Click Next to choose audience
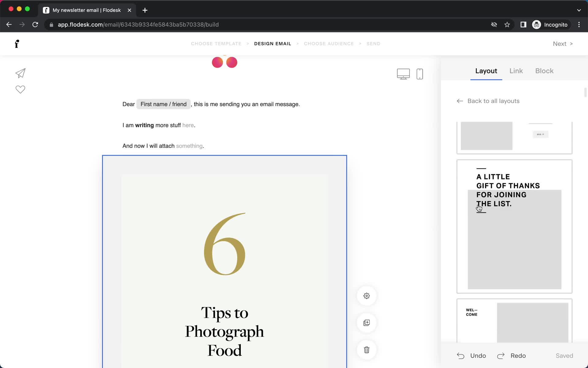Viewport: 588px width, 368px height. coord(563,43)
